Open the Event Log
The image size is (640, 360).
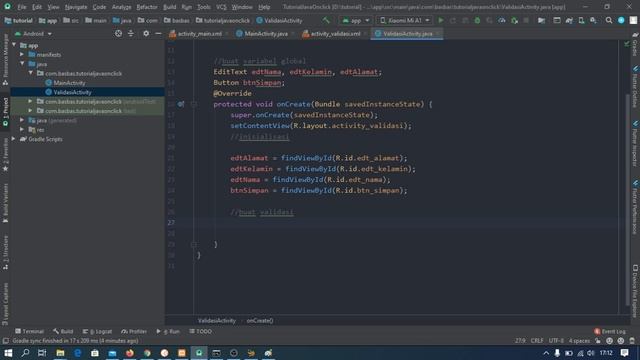(x=610, y=331)
